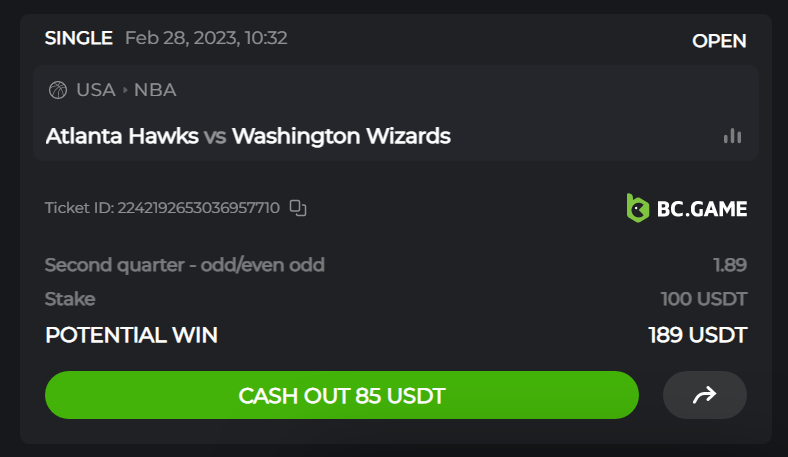Click the OPEN bet status label
This screenshot has height=457, width=788.
(719, 41)
